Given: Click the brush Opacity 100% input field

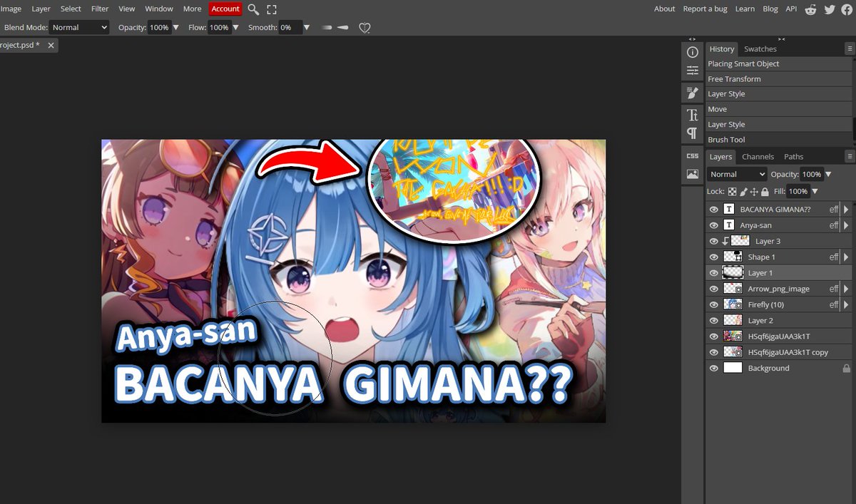Looking at the screenshot, I should click(x=159, y=28).
